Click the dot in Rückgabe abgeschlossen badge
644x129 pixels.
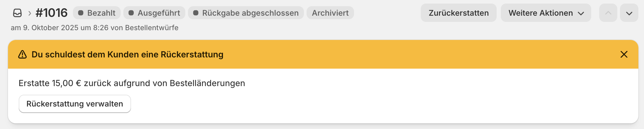point(196,13)
